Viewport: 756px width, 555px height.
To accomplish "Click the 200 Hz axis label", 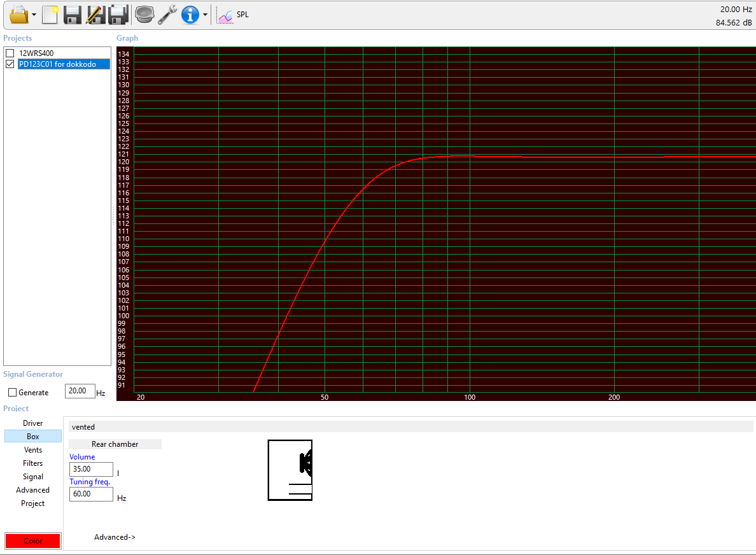I will pos(613,397).
